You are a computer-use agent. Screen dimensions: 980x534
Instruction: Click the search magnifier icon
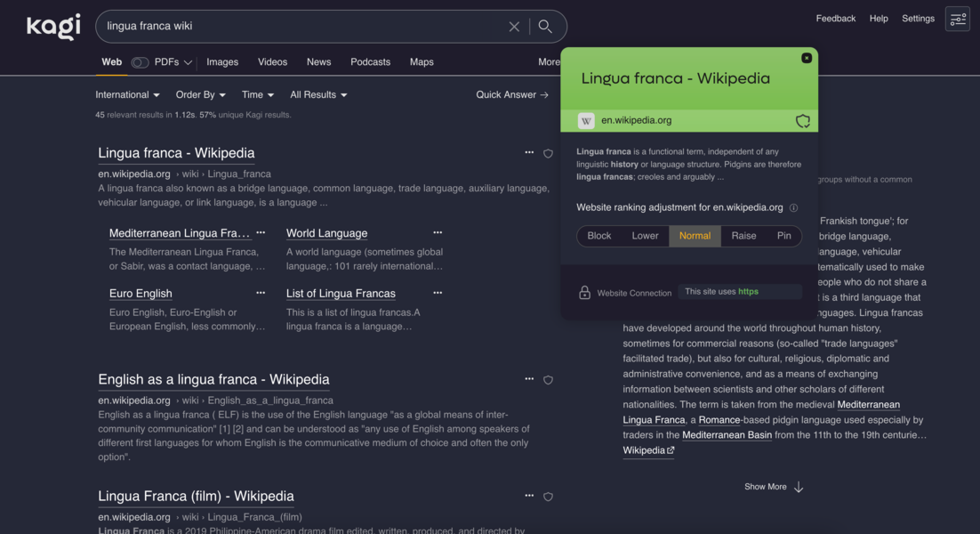coord(545,26)
